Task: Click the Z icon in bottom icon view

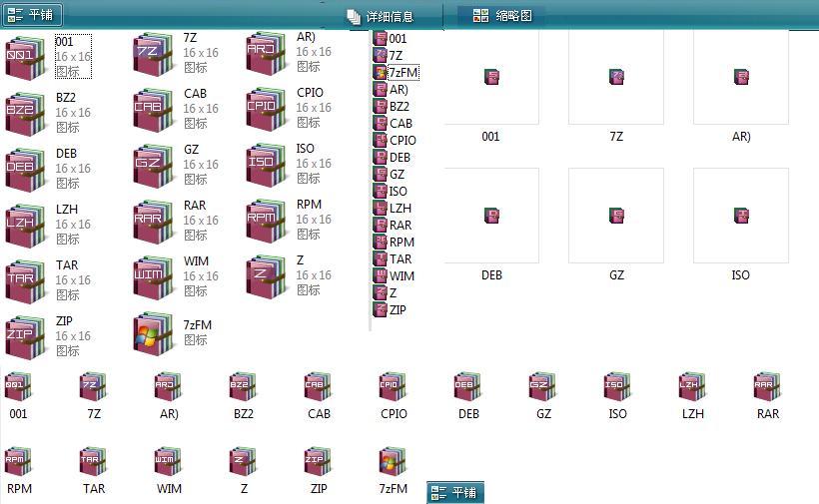Action: (243, 462)
